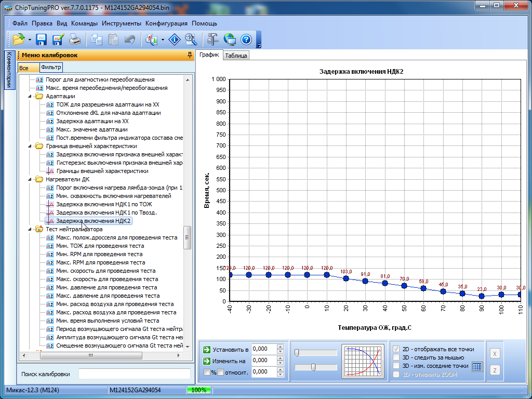Save the firmware with the floppy icon
The height and width of the screenshot is (399, 532).
tap(42, 39)
